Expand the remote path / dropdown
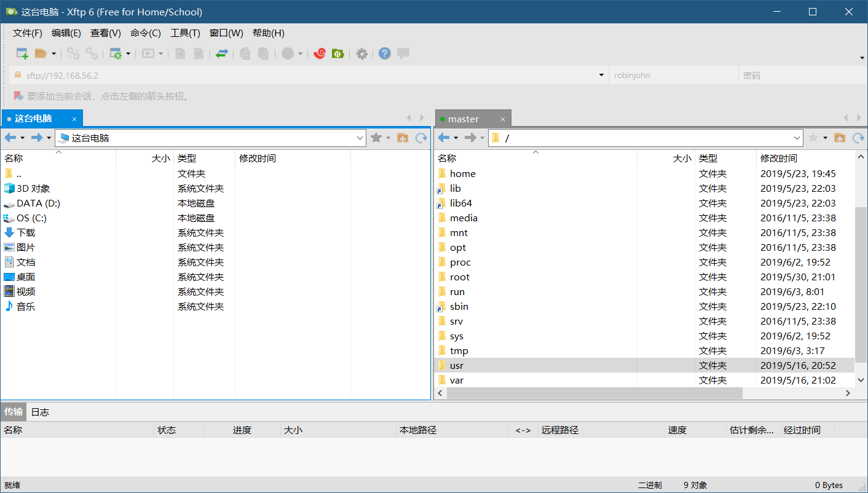This screenshot has height=493, width=868. (797, 138)
